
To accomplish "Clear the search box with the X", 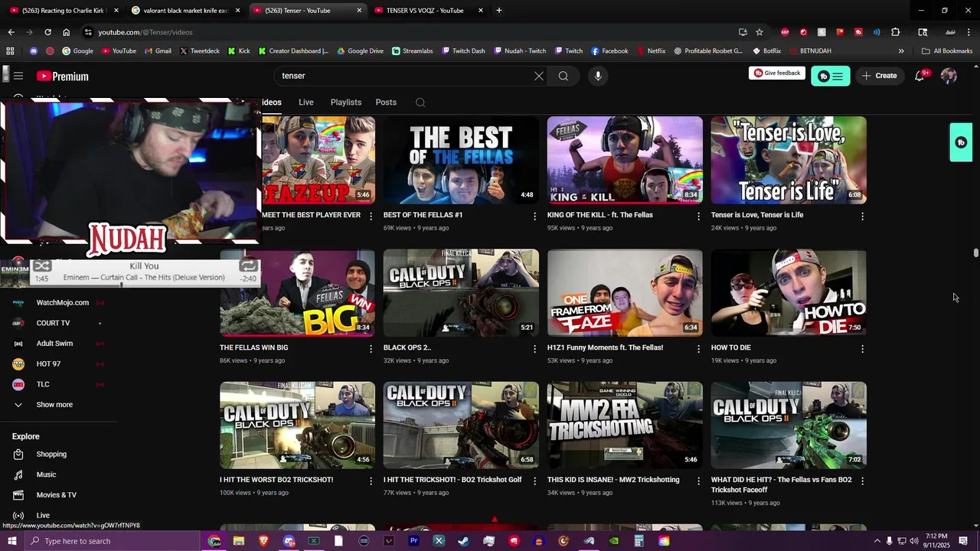I will point(539,76).
